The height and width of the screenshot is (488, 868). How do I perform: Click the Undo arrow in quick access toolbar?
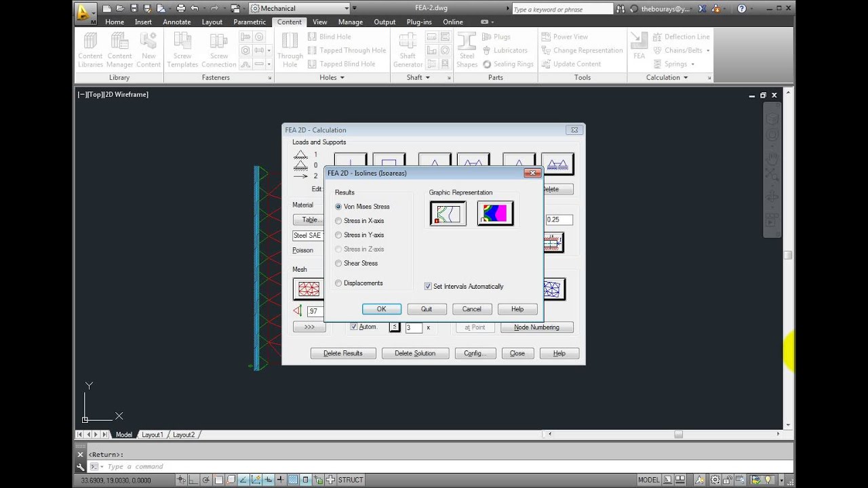(x=195, y=8)
